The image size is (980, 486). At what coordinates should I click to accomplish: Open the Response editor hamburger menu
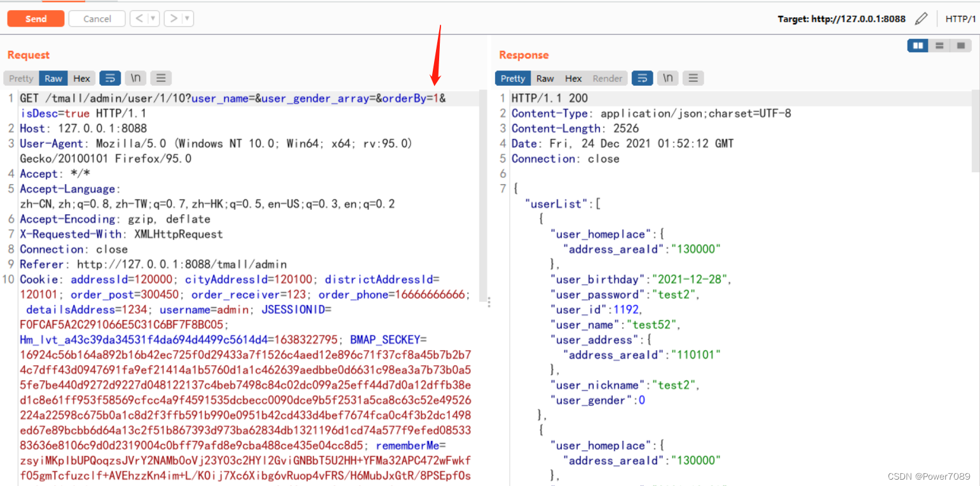click(693, 78)
